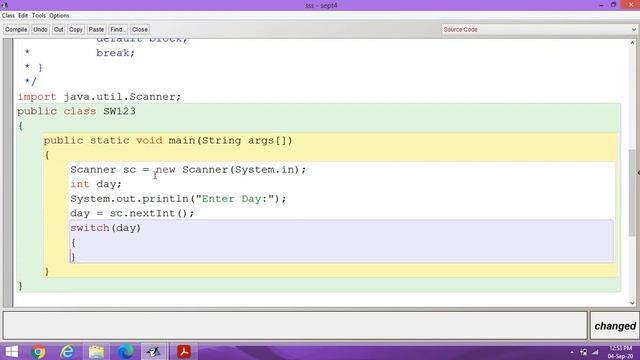Image resolution: width=640 pixels, height=360 pixels.
Task: Click the editor scrollbar down arrow
Action: (632, 303)
